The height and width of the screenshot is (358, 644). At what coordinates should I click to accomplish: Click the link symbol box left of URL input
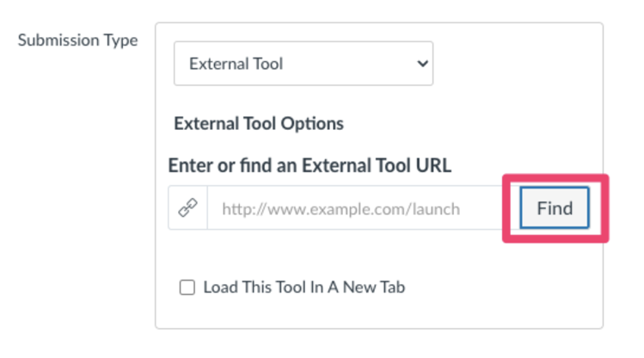(x=187, y=208)
